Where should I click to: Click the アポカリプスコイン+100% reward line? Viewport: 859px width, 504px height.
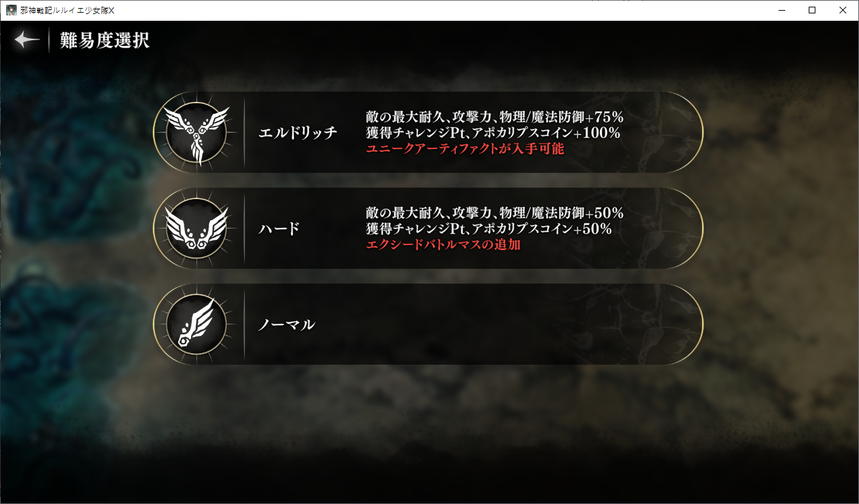pos(493,133)
